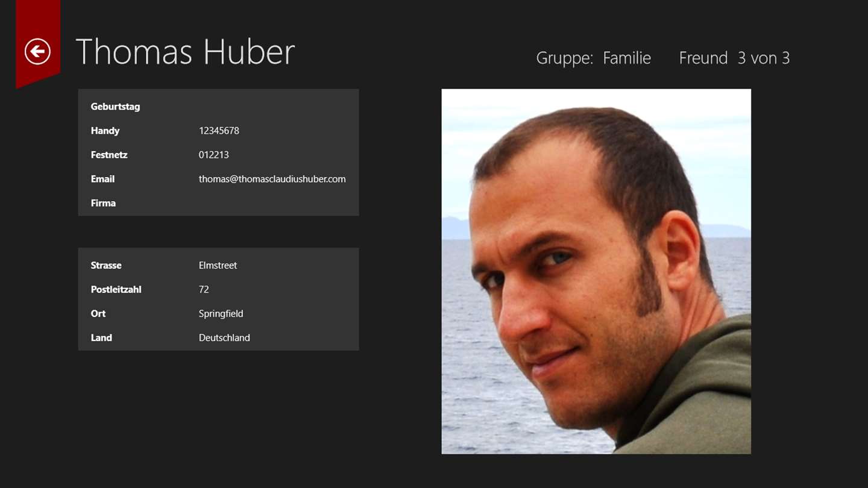
Task: Click the Strasse label
Action: tap(106, 265)
